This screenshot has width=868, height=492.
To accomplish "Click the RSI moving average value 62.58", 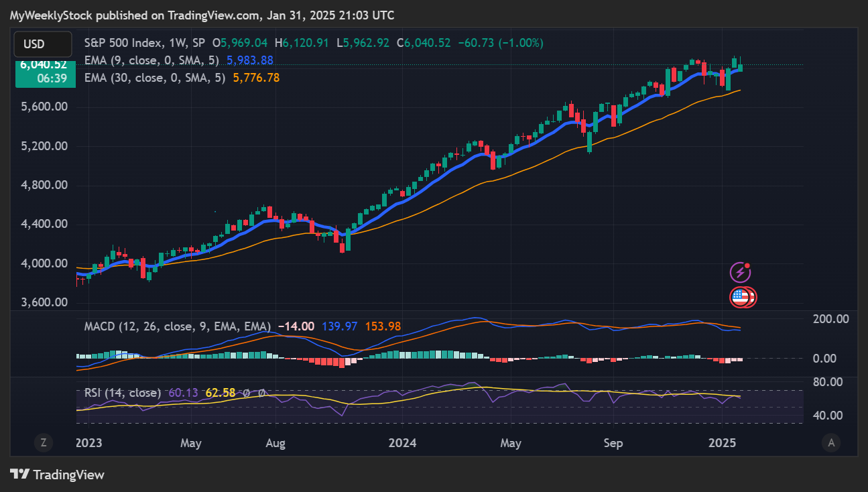I will point(221,393).
